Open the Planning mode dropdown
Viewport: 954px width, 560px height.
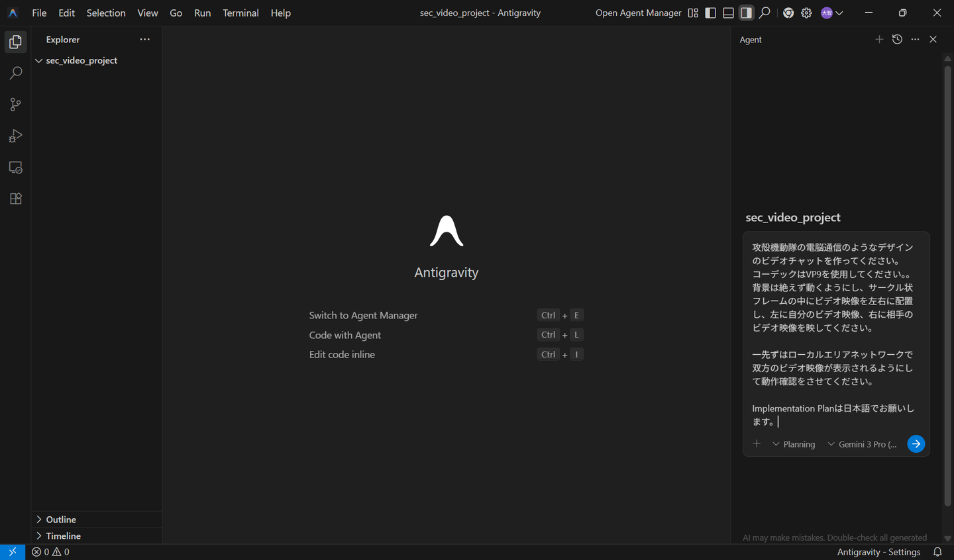click(794, 444)
